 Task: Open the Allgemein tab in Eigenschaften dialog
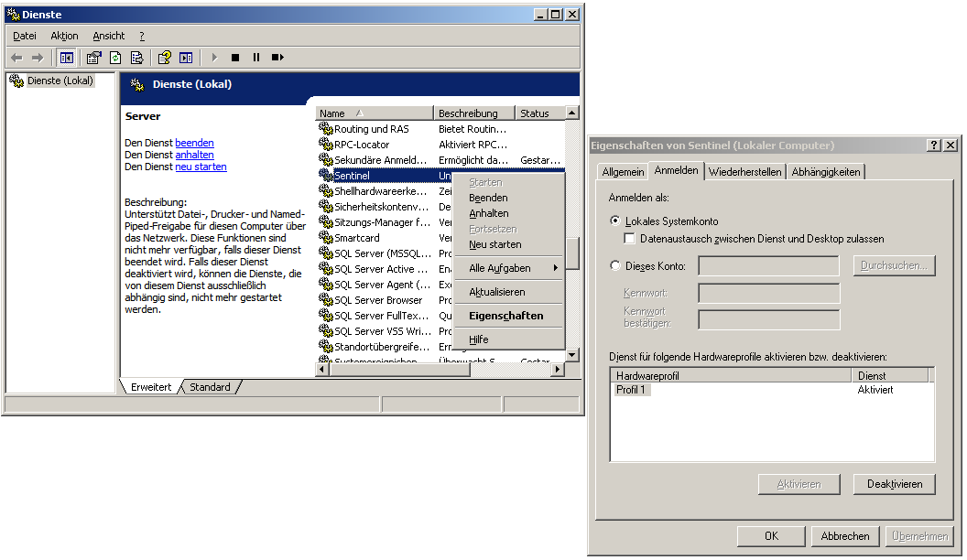coord(623,172)
